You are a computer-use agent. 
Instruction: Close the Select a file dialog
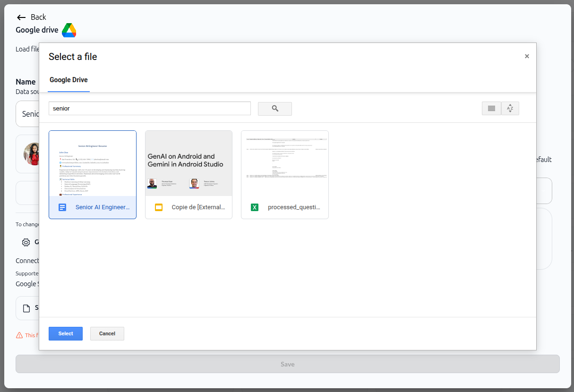point(527,56)
